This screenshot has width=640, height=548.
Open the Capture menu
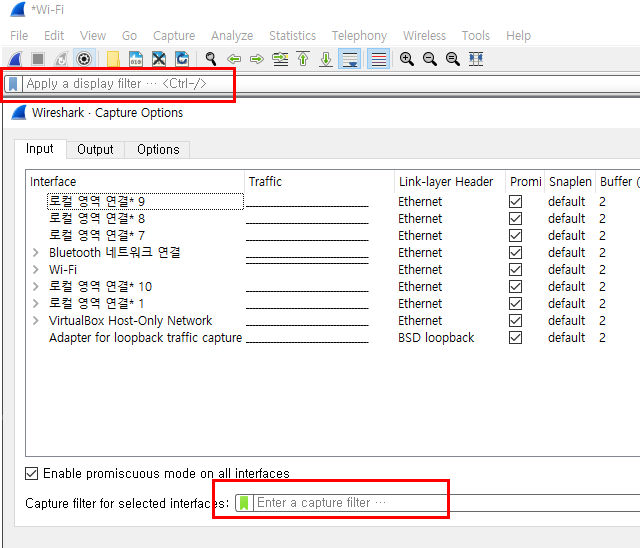coord(174,36)
